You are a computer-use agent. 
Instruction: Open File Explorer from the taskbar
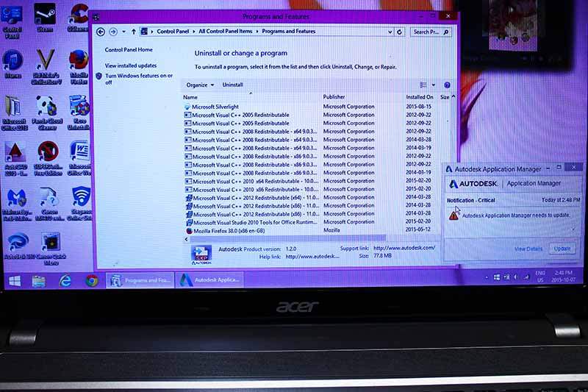tap(39, 281)
